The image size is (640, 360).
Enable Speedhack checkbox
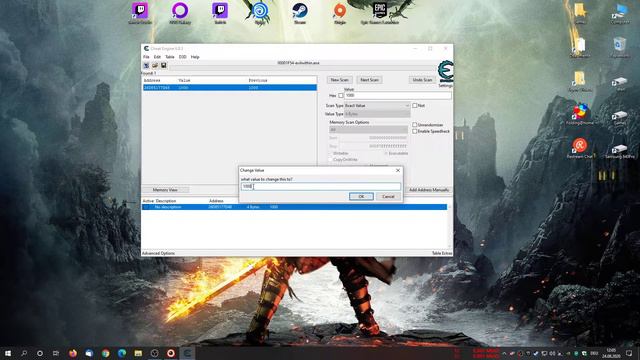point(415,131)
